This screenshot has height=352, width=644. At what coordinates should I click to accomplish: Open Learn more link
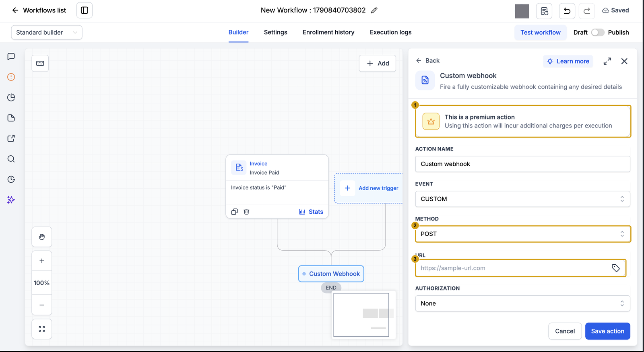pyautogui.click(x=568, y=61)
